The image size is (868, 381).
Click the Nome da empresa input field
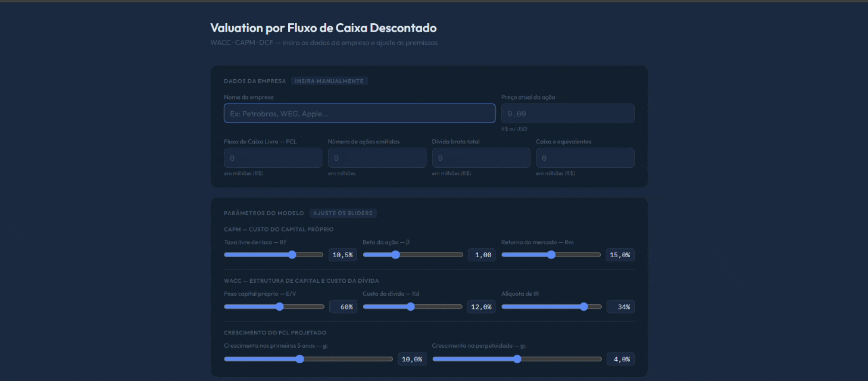click(x=359, y=113)
